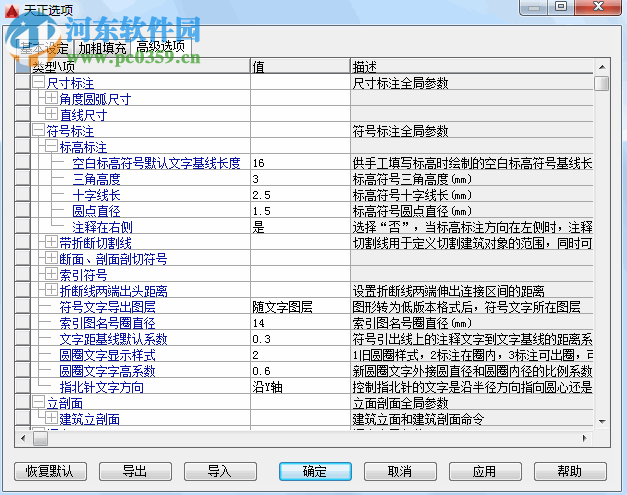Click the 值 column header
Image resolution: width=627 pixels, height=495 pixels.
(x=300, y=66)
